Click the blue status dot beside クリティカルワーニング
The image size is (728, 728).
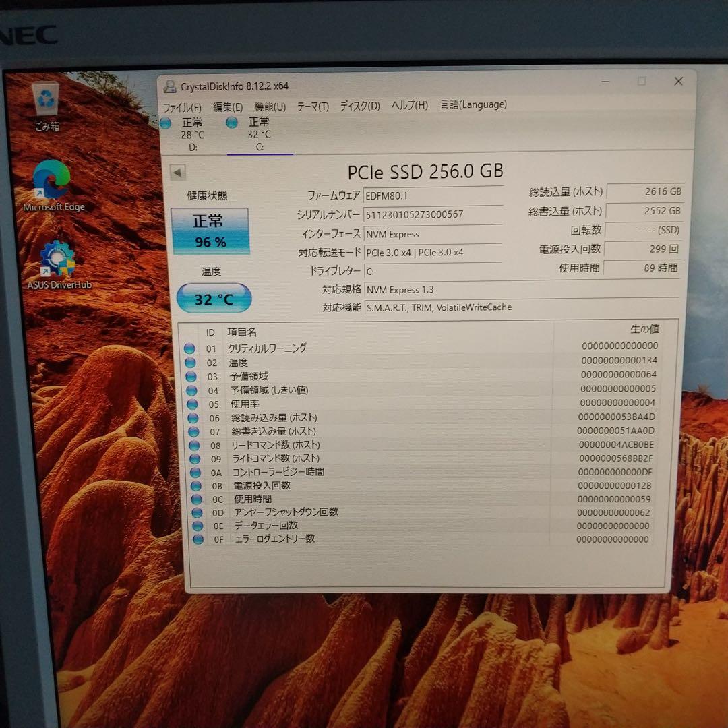(x=197, y=348)
